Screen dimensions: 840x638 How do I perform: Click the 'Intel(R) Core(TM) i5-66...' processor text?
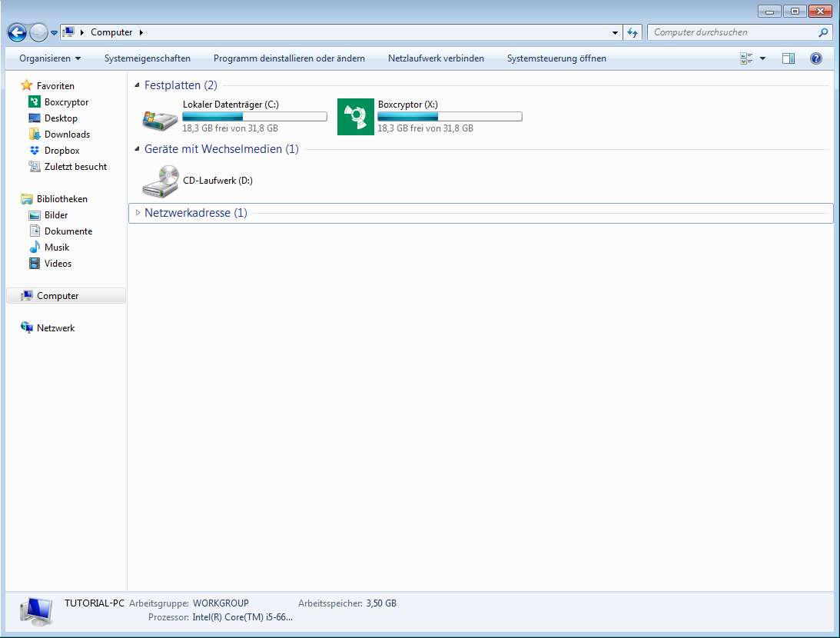pyautogui.click(x=243, y=617)
